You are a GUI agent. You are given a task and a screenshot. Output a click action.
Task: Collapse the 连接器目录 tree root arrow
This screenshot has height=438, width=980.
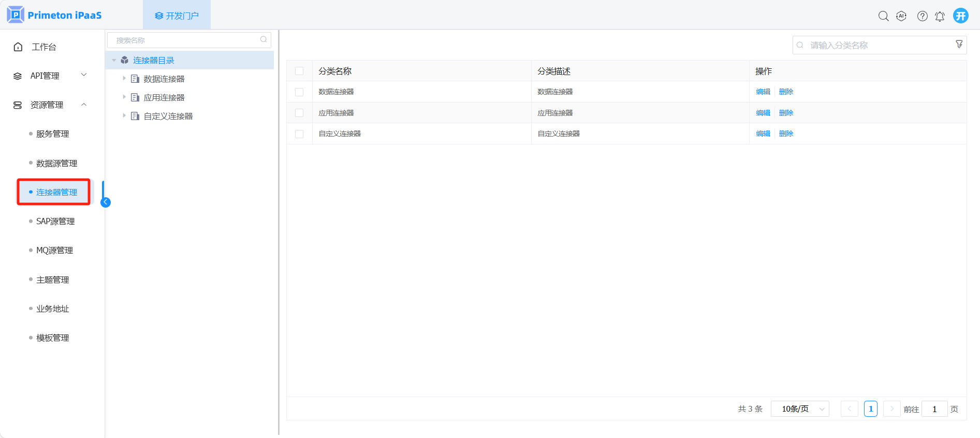tap(114, 60)
